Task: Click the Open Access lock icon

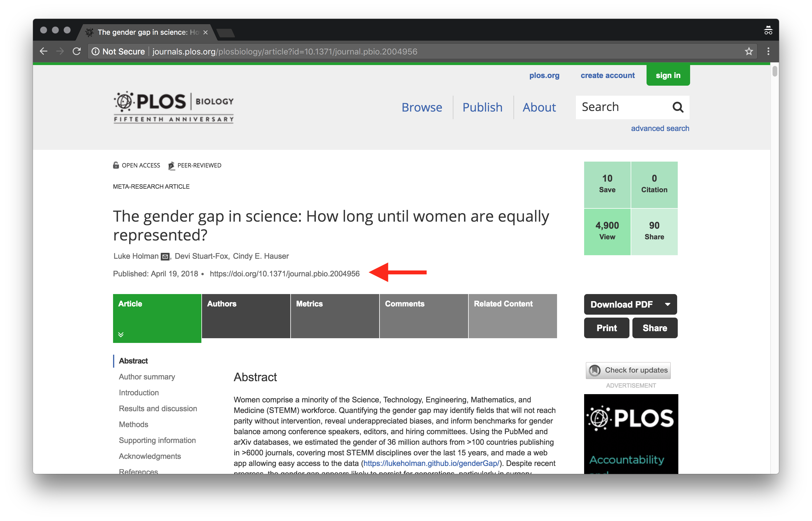Action: pyautogui.click(x=116, y=165)
